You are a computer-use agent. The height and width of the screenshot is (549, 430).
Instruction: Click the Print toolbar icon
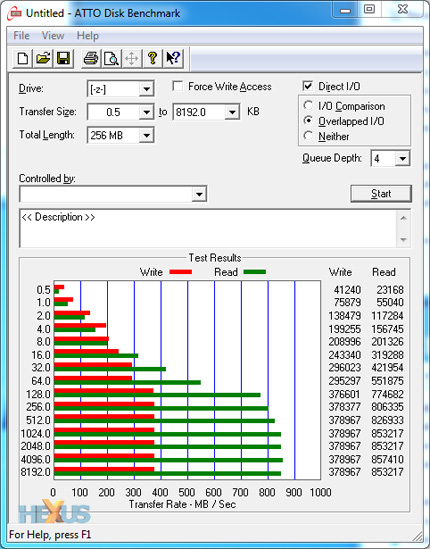click(x=91, y=58)
